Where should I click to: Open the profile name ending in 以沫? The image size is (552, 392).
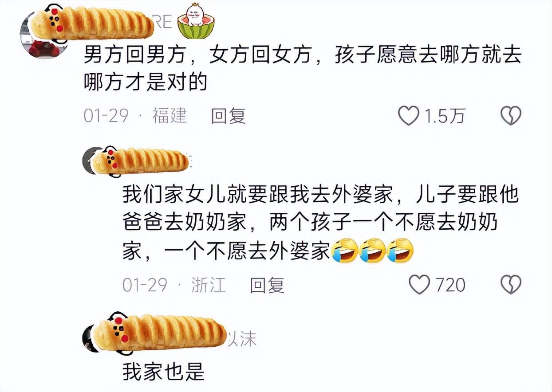pos(242,339)
